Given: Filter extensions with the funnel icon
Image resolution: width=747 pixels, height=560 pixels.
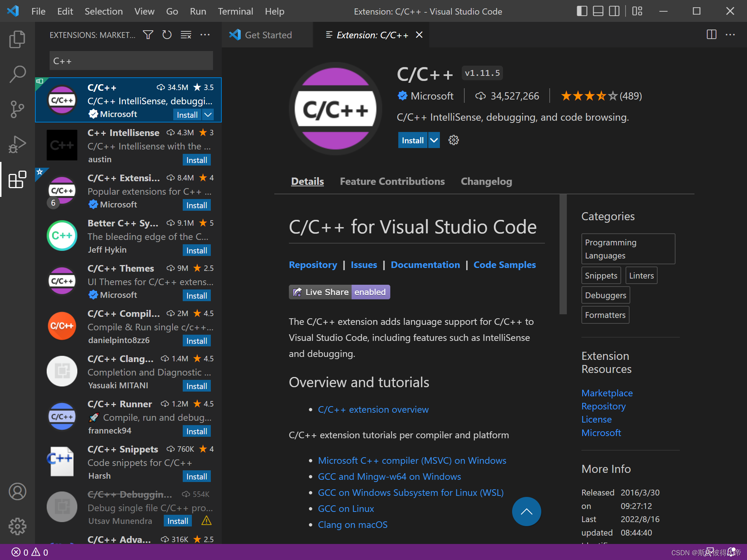Looking at the screenshot, I should pyautogui.click(x=148, y=35).
